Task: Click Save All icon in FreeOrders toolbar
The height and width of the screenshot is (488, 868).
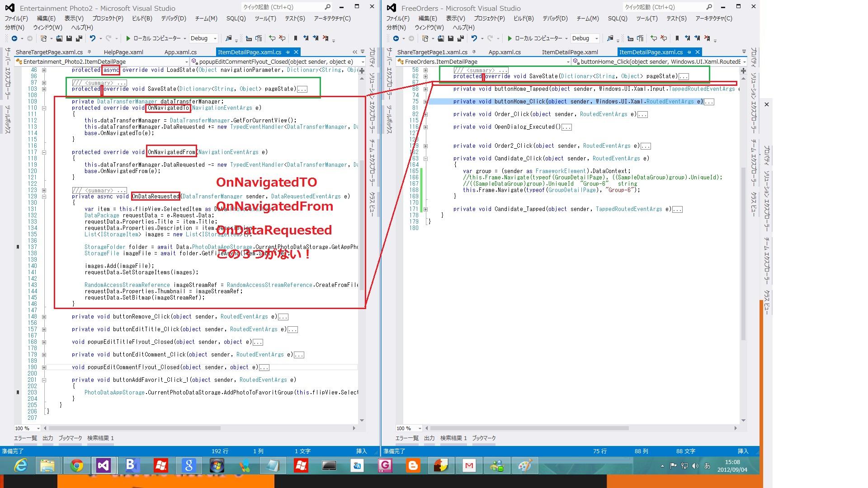Action: (x=461, y=38)
